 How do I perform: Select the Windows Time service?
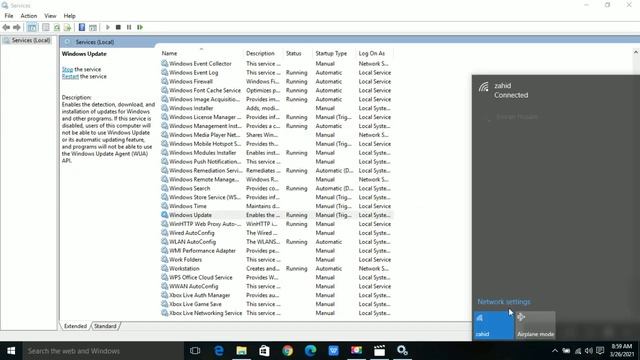coord(276,206)
